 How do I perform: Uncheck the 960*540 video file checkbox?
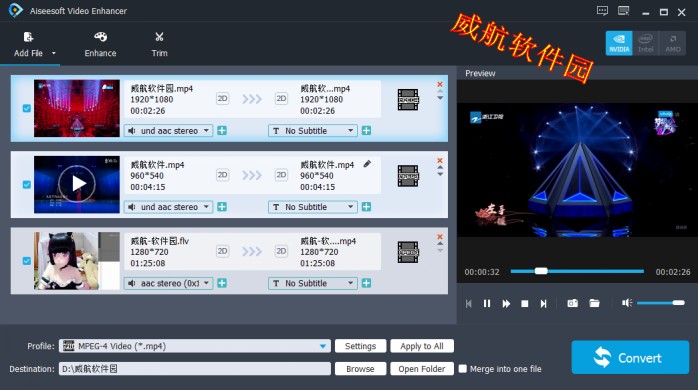point(27,184)
